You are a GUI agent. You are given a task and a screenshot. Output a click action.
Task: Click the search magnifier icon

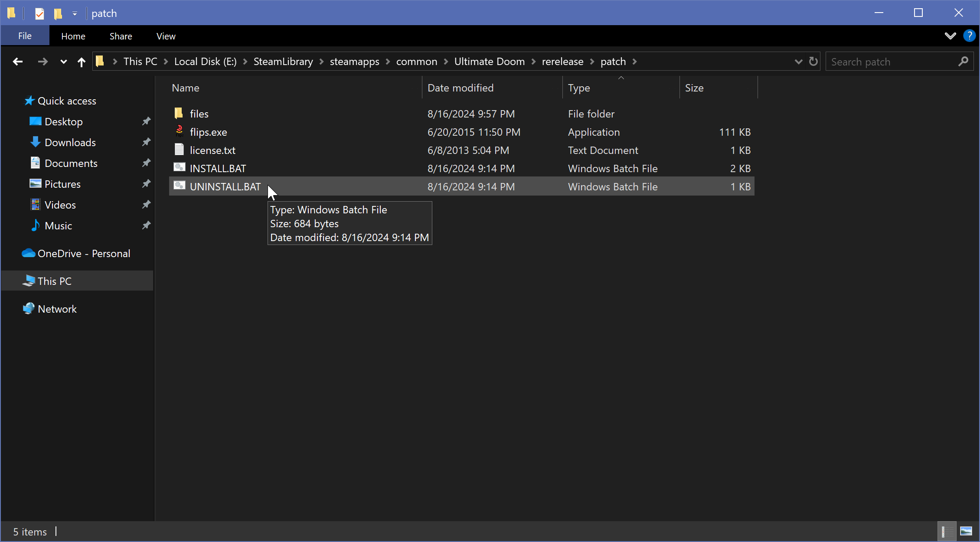(963, 62)
